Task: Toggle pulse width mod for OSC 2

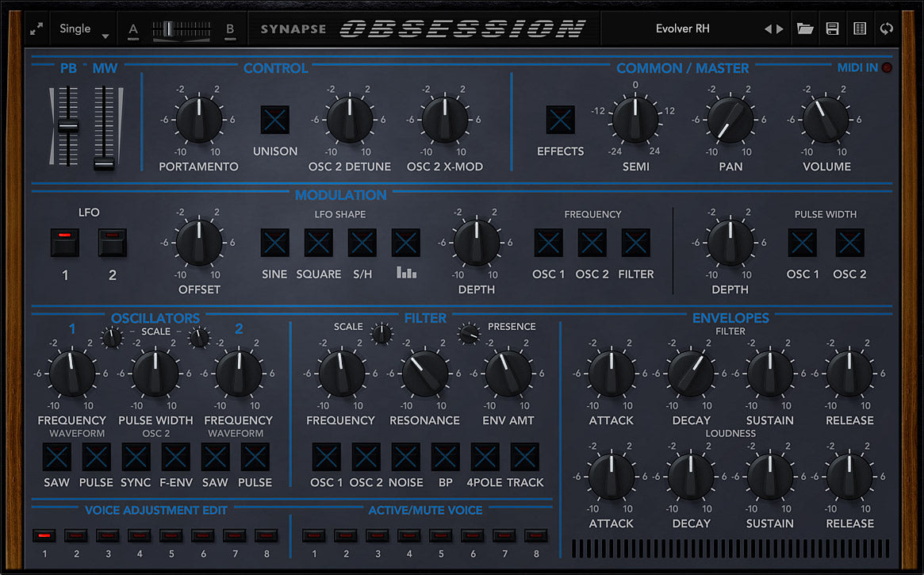Action: pos(849,243)
